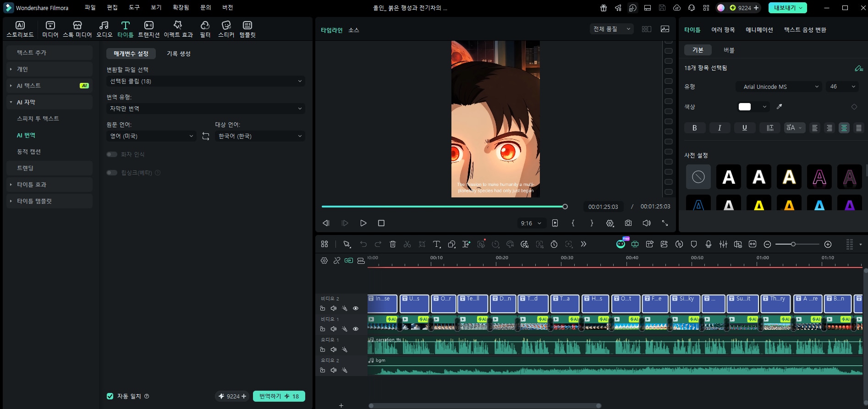Open the white text color swatch
The height and width of the screenshot is (409, 868).
[745, 107]
